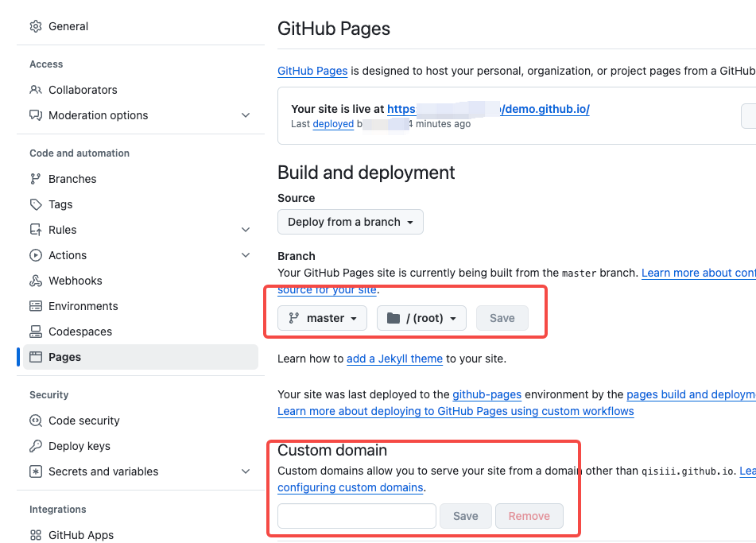Open 'add a Jekyll theme' link
Screen dimensions: 756x543
pos(394,359)
